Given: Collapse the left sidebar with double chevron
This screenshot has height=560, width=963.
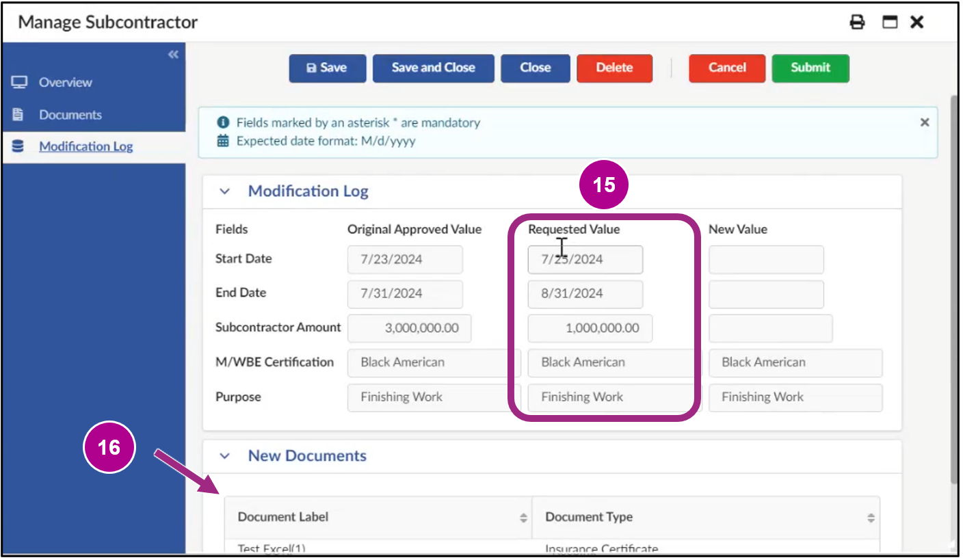Looking at the screenshot, I should click(x=173, y=55).
